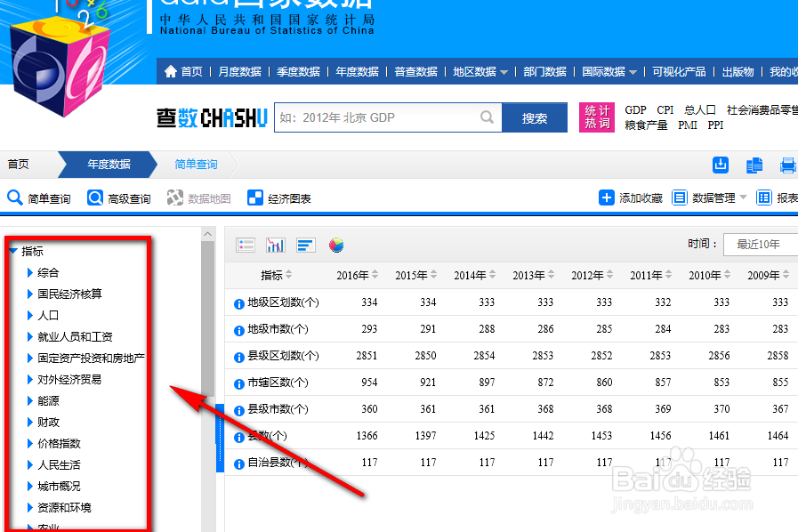This screenshot has height=532, width=798.
Task: Select the table list view icon
Action: click(246, 245)
